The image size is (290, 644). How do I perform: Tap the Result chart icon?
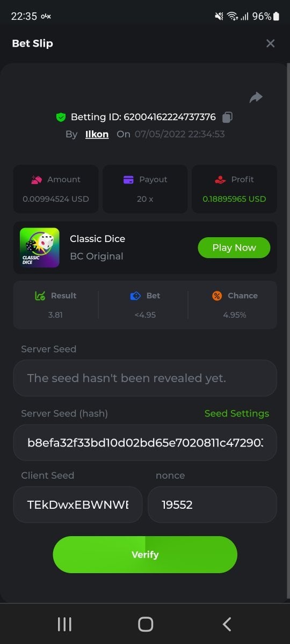click(40, 296)
